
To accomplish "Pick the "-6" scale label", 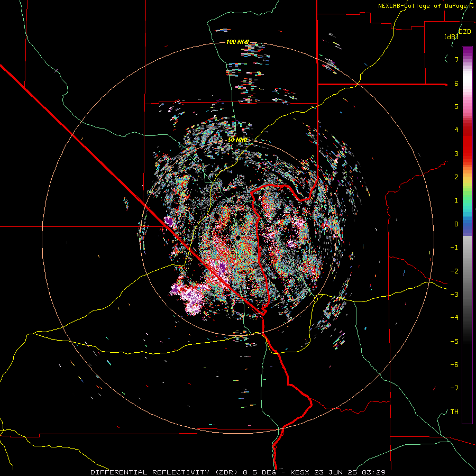I will (454, 365).
